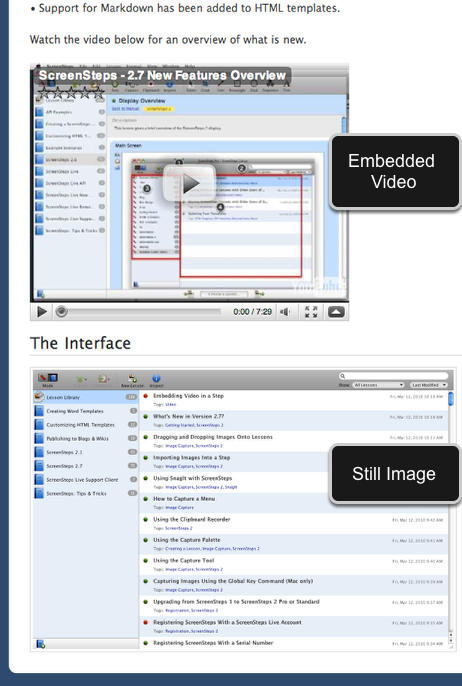Click the lesson list scrollbar thumb

coord(451,399)
